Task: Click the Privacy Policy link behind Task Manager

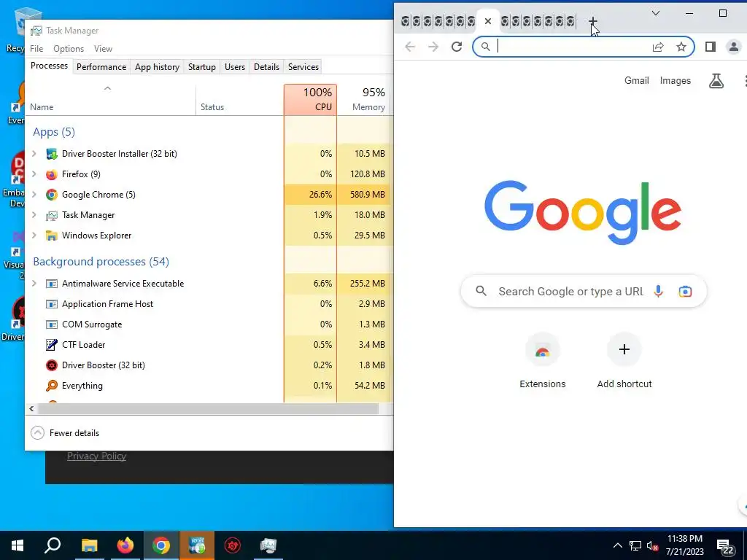Action: [97, 456]
